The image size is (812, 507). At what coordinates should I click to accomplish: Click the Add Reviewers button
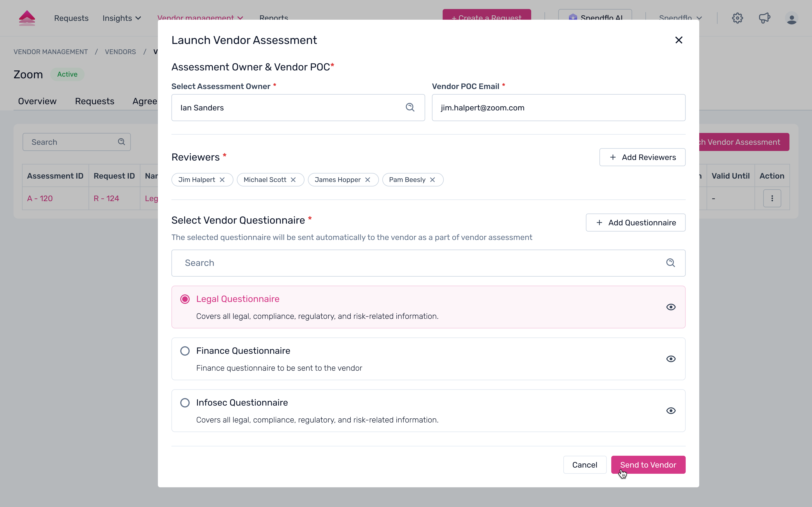[642, 157]
